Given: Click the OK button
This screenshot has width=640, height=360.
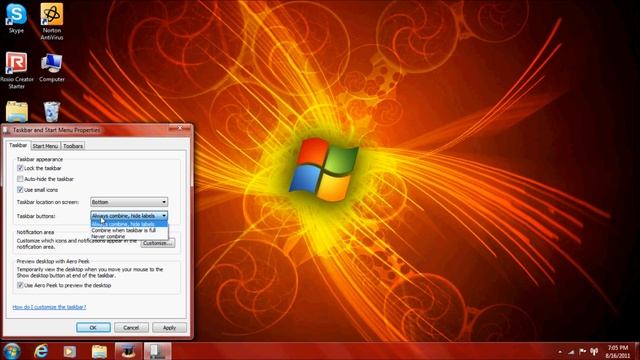Looking at the screenshot, I should click(93, 327).
